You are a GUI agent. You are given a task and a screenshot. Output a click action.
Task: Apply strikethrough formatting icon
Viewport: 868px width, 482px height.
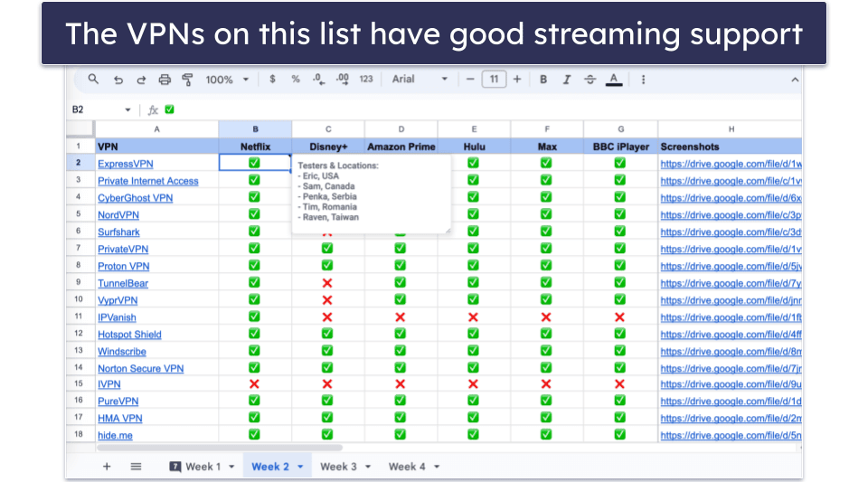590,80
